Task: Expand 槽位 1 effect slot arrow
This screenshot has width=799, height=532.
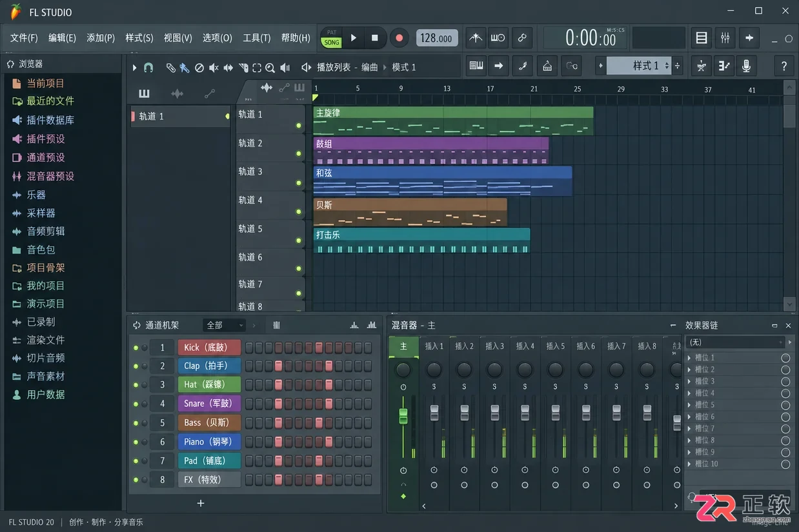Action: pyautogui.click(x=689, y=358)
